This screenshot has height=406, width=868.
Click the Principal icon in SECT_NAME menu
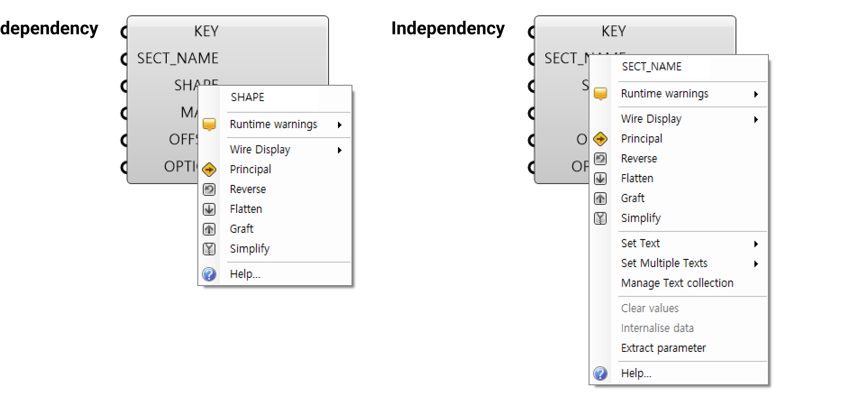[x=600, y=139]
